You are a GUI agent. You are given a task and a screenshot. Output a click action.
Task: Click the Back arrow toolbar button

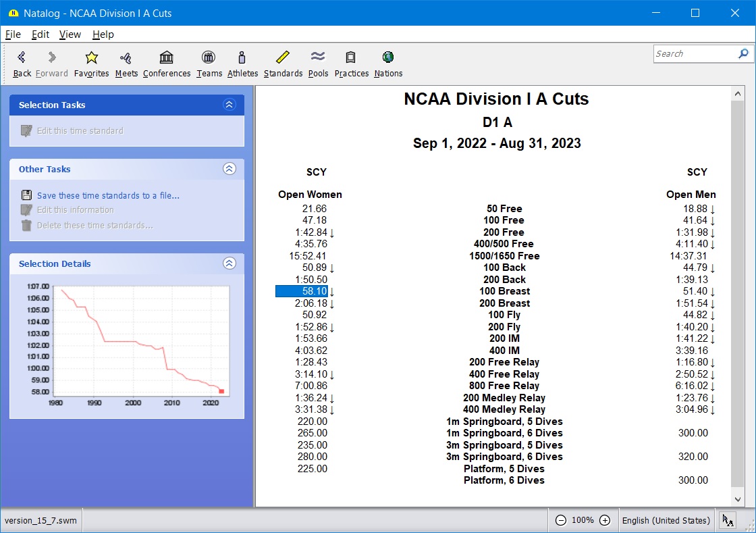(22, 58)
